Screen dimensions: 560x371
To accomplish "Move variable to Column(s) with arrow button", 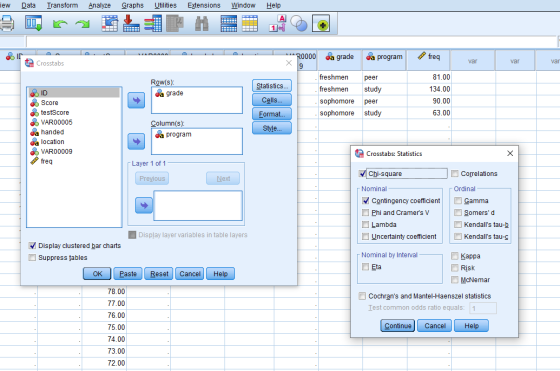I will point(136,141).
